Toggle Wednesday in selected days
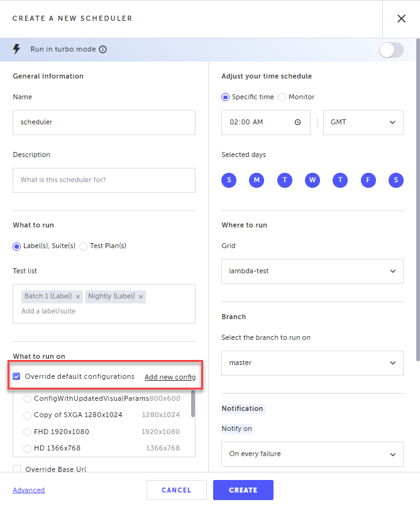 pyautogui.click(x=312, y=180)
